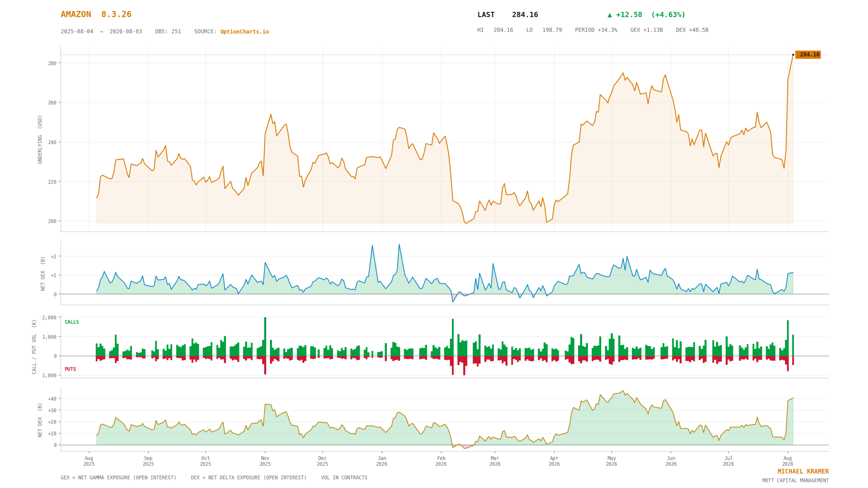Click the Jan 2026 date axis label
This screenshot has height=488, width=868.
pos(382,461)
